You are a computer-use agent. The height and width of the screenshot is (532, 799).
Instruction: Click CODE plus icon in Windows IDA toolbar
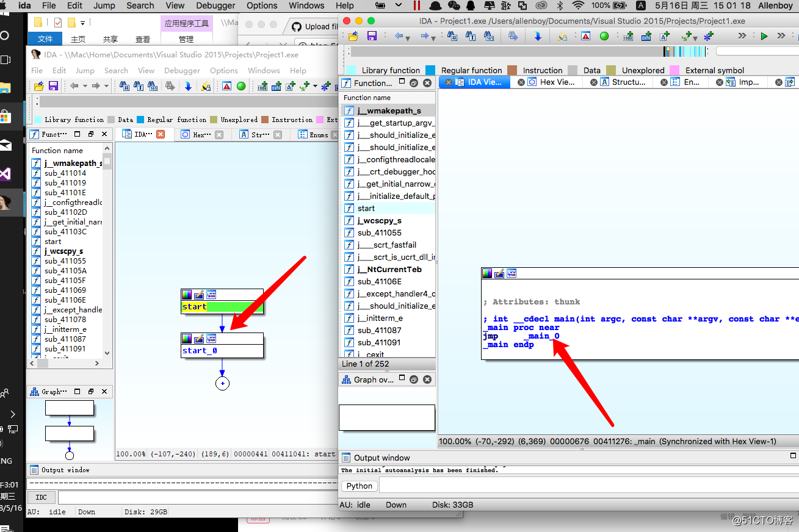262,86
